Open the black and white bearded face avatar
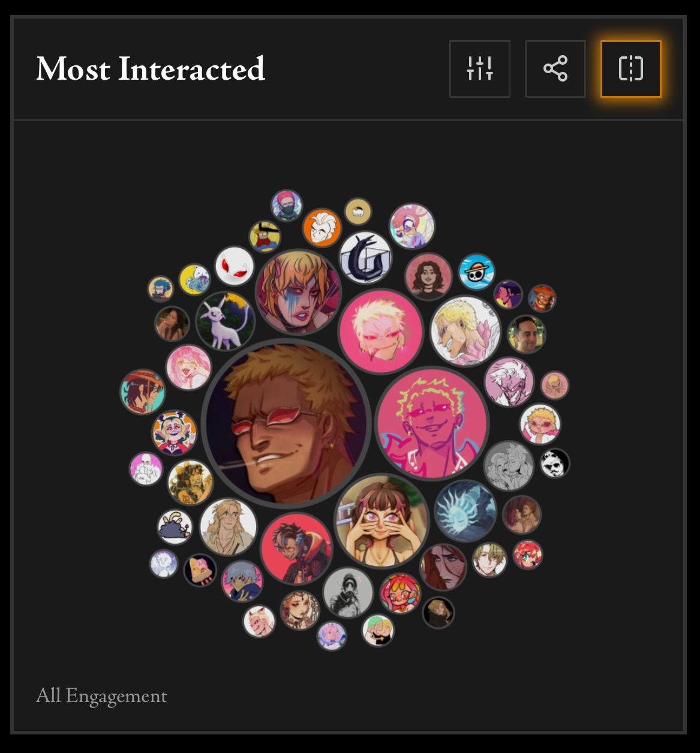Image resolution: width=700 pixels, height=753 pixels. coord(554,463)
